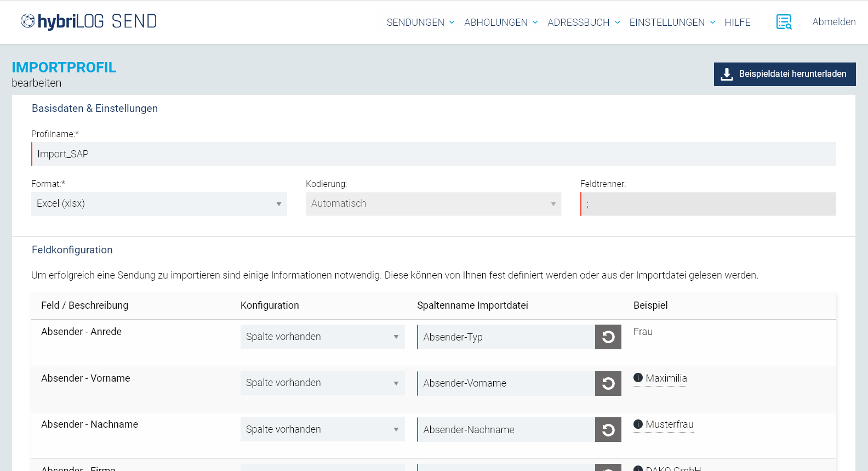This screenshot has height=471, width=868.
Task: Click the Basisdaten & Einstellungen heading
Action: tap(95, 109)
